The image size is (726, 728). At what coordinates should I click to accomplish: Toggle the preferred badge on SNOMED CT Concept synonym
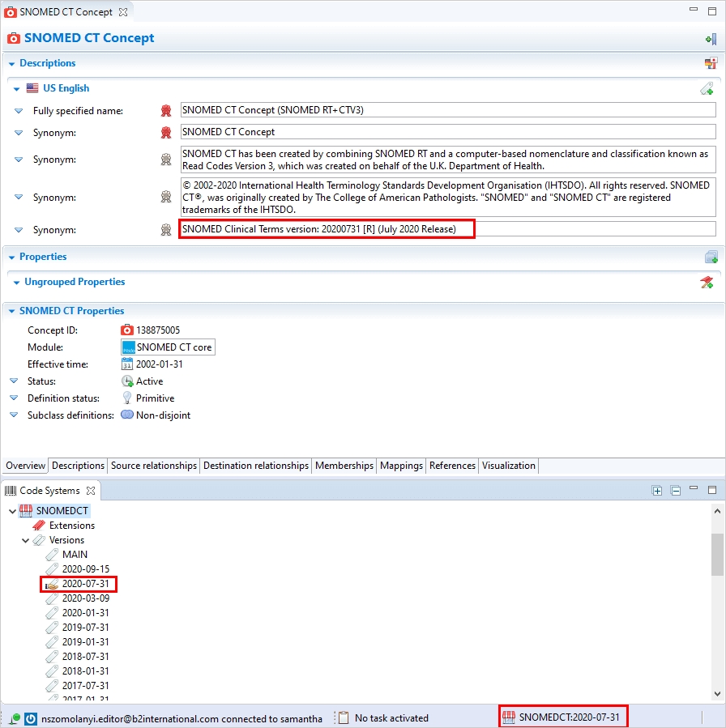tap(166, 132)
